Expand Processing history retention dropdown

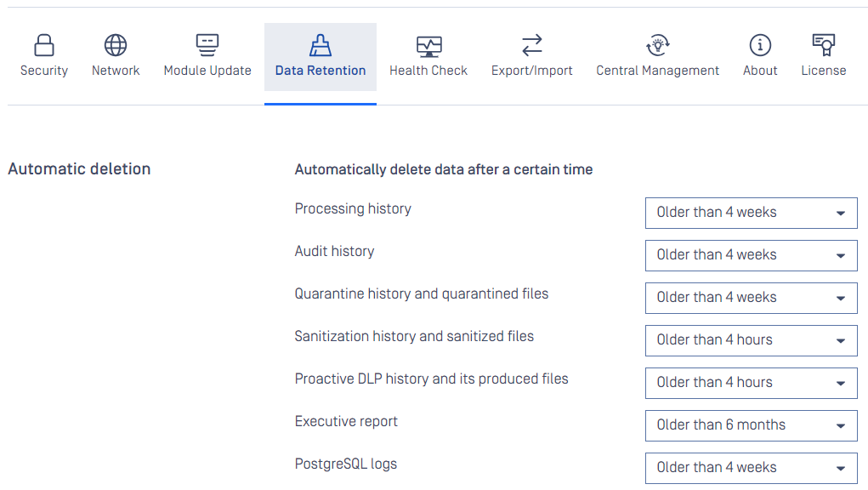tap(752, 214)
